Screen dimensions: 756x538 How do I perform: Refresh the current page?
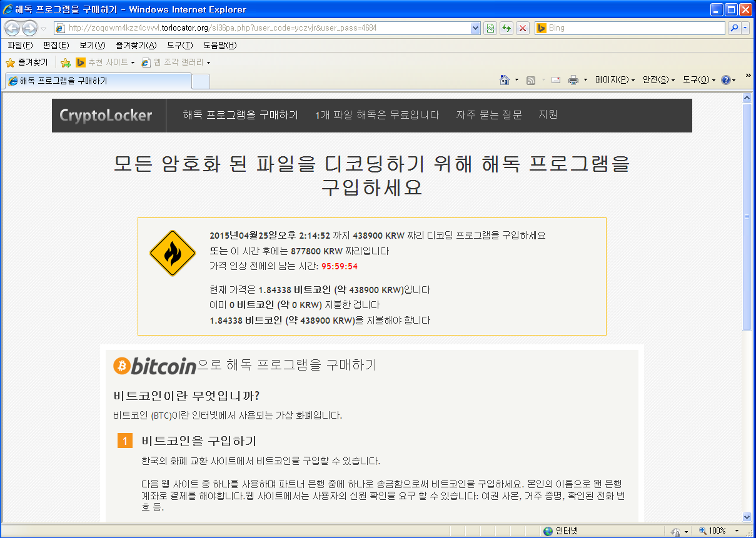(x=507, y=28)
